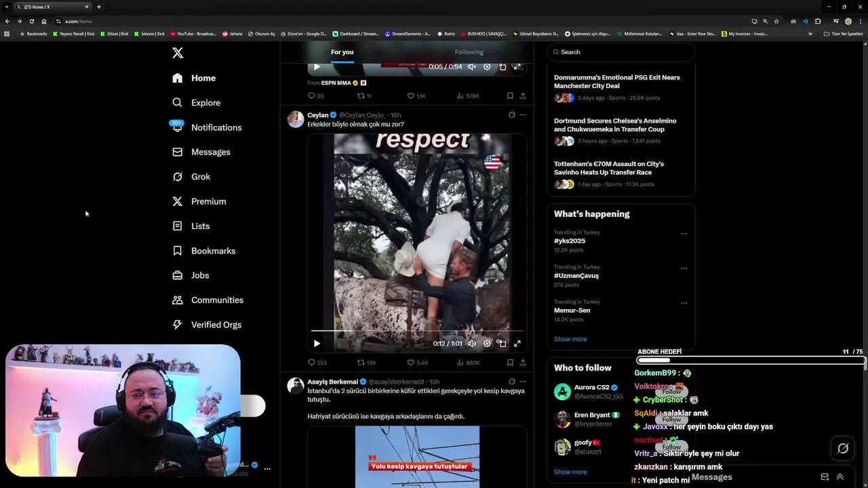Open Messages in the sidebar

201,152
